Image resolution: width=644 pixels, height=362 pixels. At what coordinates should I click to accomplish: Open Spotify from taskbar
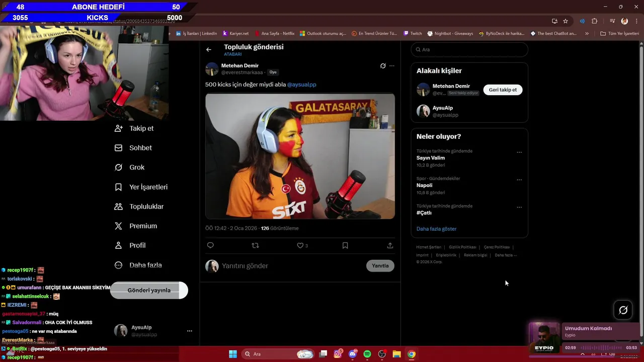[367, 354]
